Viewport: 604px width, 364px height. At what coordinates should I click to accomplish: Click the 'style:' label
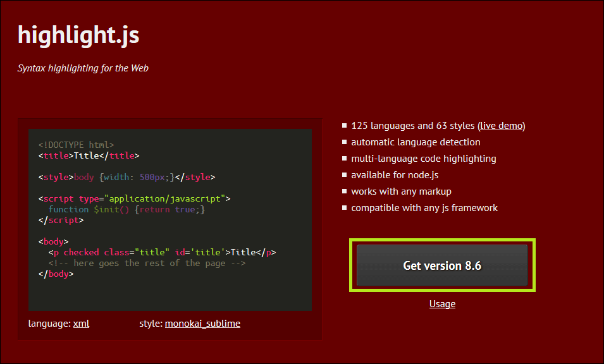click(151, 324)
